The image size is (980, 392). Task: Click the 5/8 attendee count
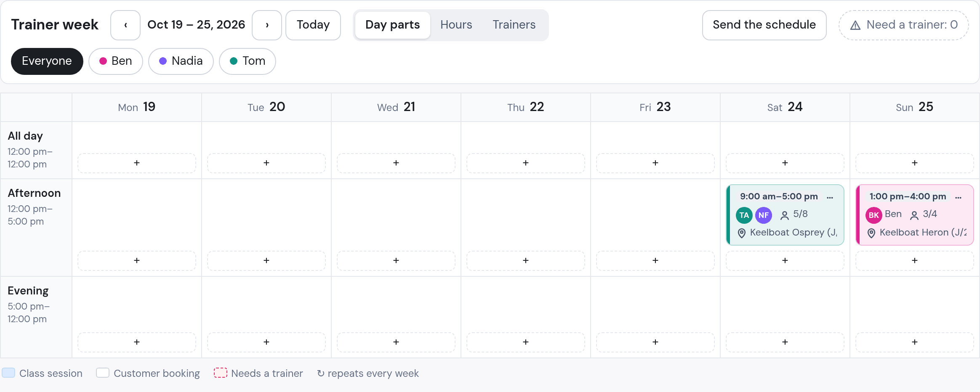pos(794,215)
